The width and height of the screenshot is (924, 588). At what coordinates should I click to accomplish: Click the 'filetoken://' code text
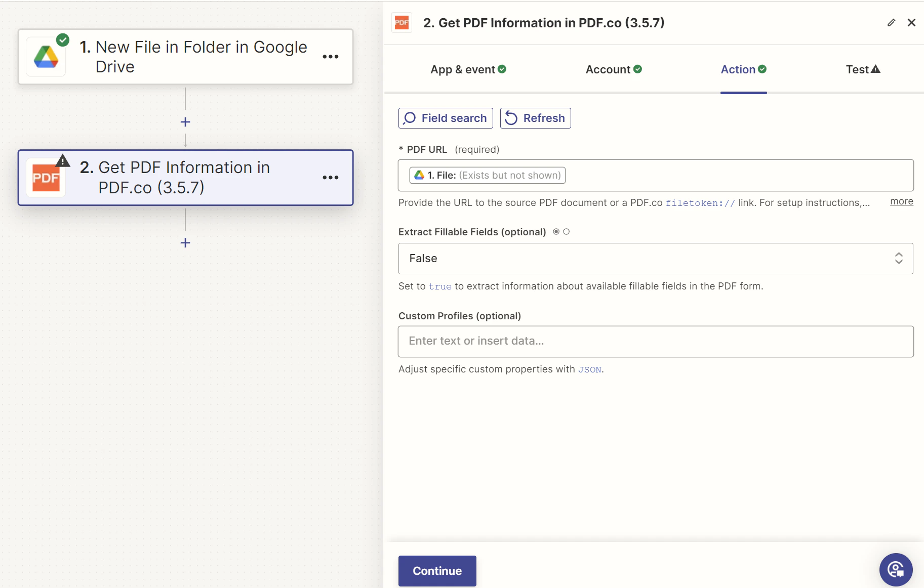tap(700, 203)
